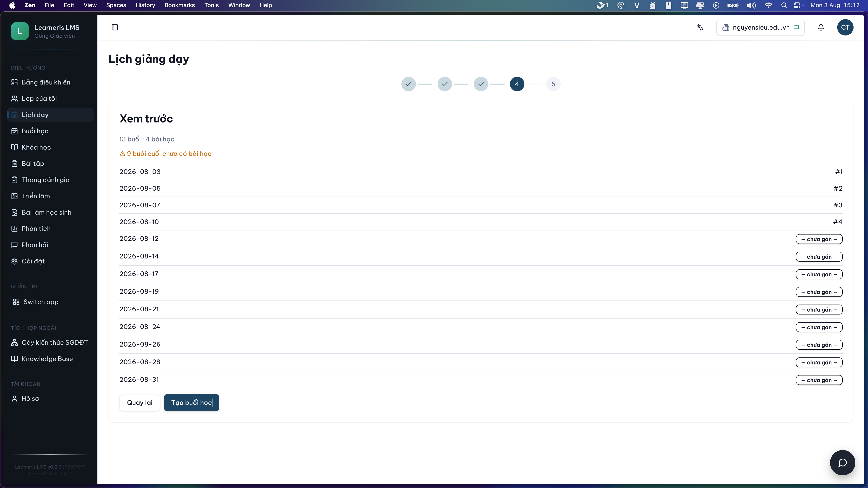Select wizard step 4
868x488 pixels.
click(517, 84)
